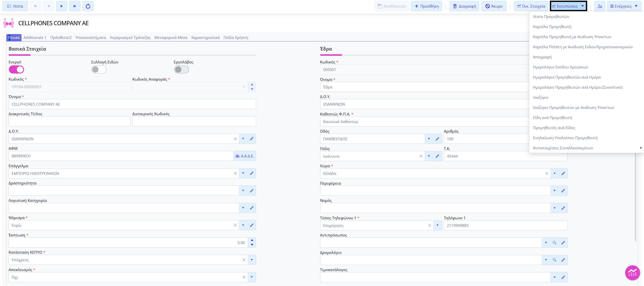
Task: Select Καρτέλα Προμηθευτή from the print menu
Action: coord(552,27)
